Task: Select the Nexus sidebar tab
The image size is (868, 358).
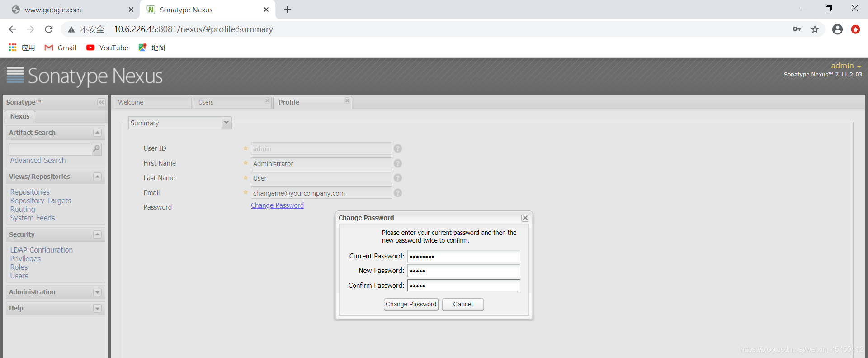Action: pyautogui.click(x=20, y=116)
